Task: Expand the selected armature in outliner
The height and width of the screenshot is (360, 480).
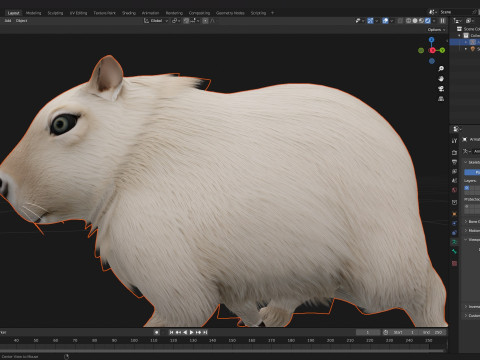Action: [466, 42]
